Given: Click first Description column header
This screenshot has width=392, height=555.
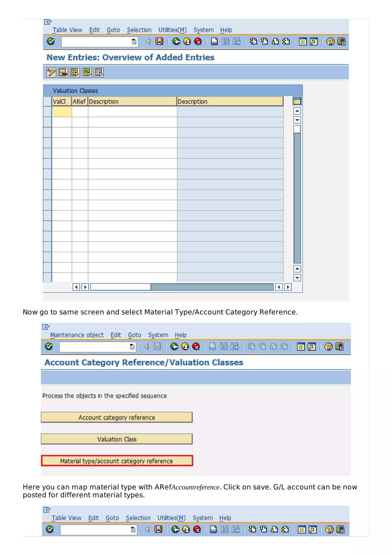Looking at the screenshot, I should [132, 102].
